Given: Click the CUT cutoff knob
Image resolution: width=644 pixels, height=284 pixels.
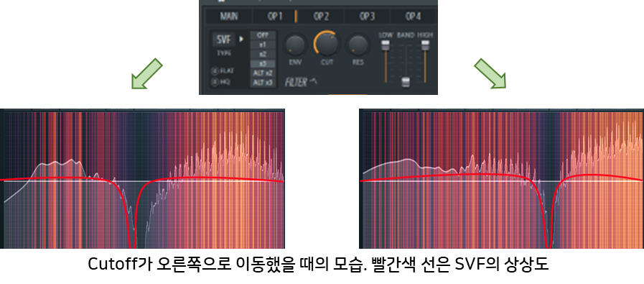Looking at the screenshot, I should (x=327, y=44).
